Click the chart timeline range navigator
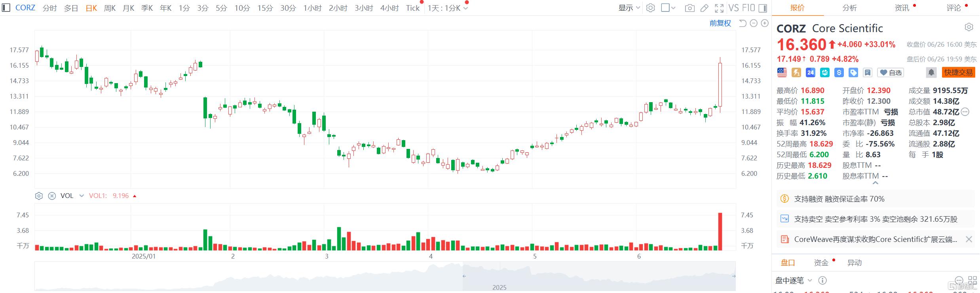This screenshot has height=293, width=980. 385,276
